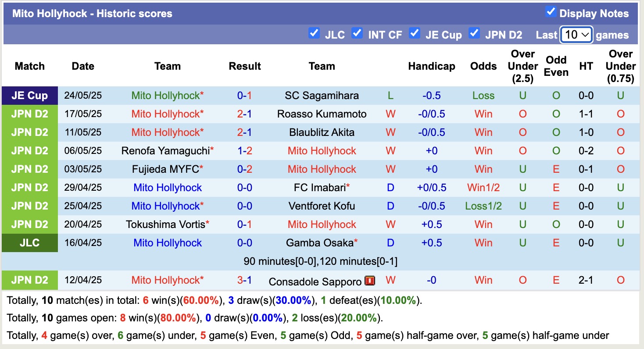The image size is (644, 349).
Task: Disable the INT CF filter checkbox
Action: click(x=357, y=33)
